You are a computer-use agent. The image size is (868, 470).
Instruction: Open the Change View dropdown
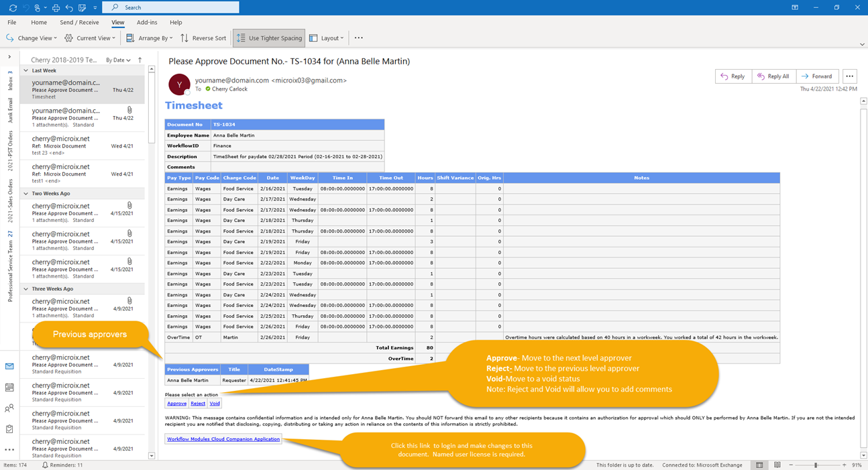click(x=32, y=38)
